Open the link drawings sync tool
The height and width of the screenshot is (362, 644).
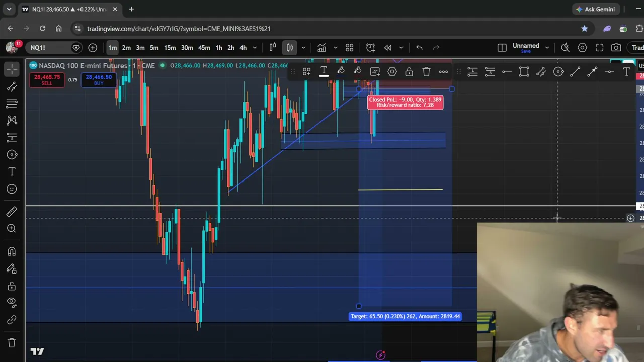pos(12,320)
